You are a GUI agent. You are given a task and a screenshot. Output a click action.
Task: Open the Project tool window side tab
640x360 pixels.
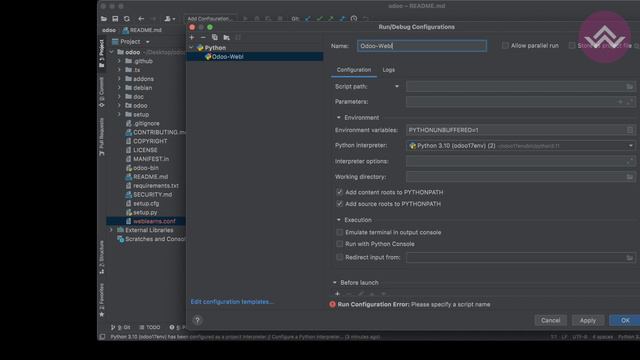(102, 53)
